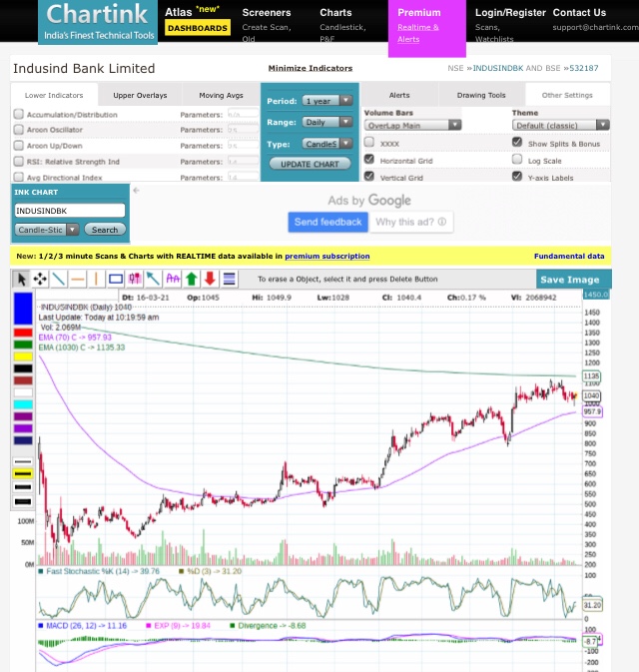Select the vertical line drawing tool

tap(97, 280)
